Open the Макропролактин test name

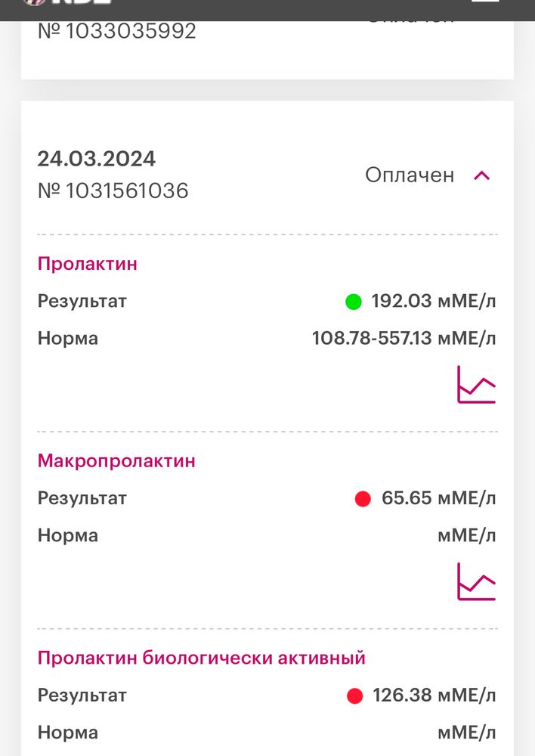116,460
